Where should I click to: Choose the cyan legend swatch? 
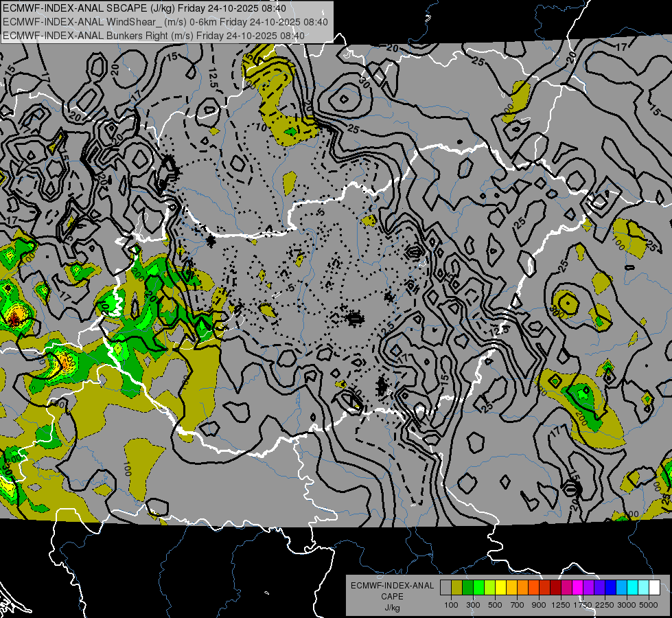(632, 587)
